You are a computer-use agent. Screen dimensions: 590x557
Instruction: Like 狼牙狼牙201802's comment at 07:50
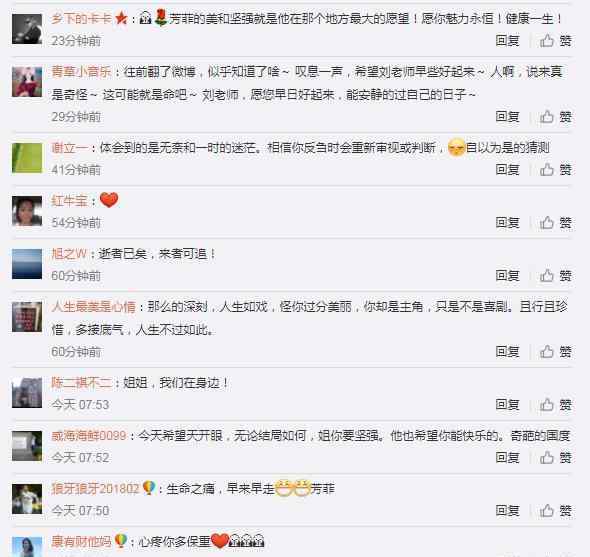click(556, 511)
